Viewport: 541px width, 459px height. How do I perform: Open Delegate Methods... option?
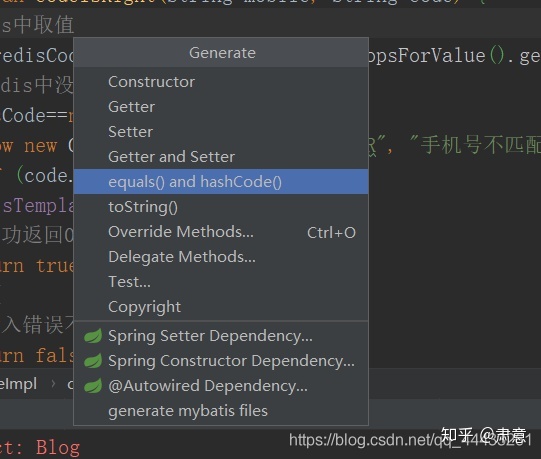221,257
